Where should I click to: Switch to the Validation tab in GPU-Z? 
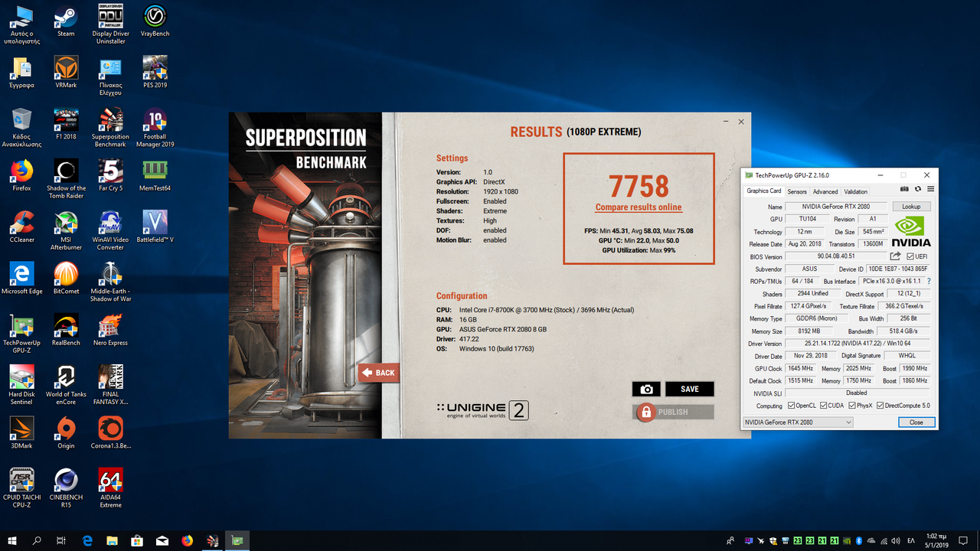(855, 191)
